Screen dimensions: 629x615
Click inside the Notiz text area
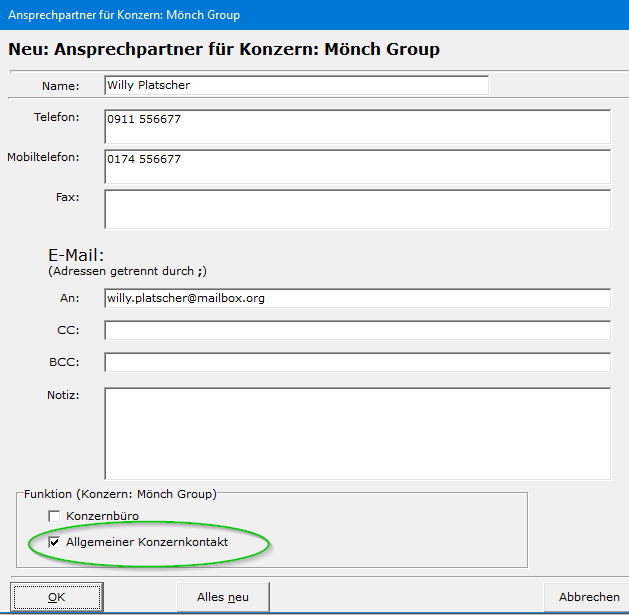357,433
